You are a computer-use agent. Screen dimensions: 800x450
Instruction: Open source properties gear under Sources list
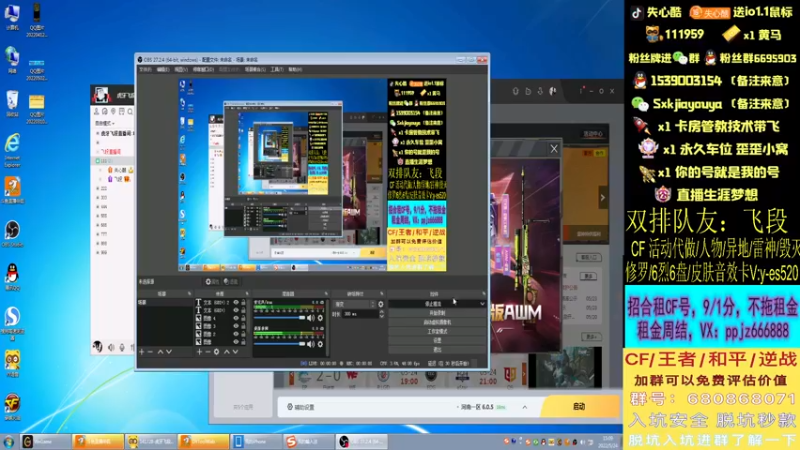[x=216, y=352]
